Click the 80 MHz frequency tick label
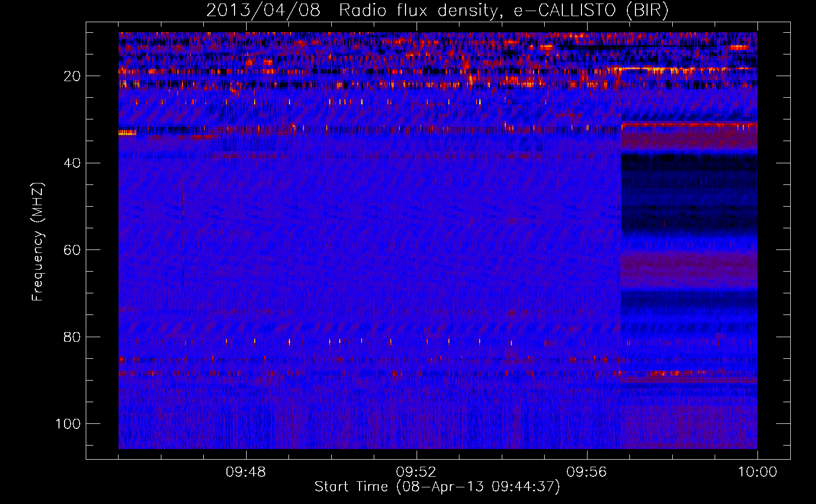Image resolution: width=816 pixels, height=504 pixels. pyautogui.click(x=73, y=337)
